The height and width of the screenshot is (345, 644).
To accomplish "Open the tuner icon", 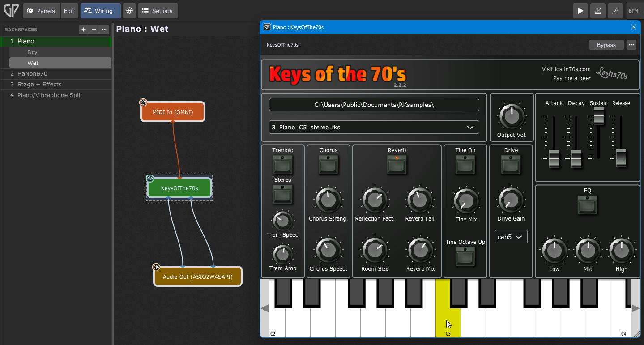I will click(615, 11).
